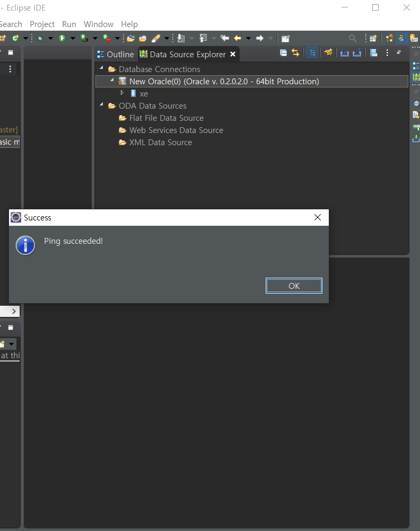Viewport: 420px width, 531px height.
Task: Select XML Data Source
Action: point(160,142)
